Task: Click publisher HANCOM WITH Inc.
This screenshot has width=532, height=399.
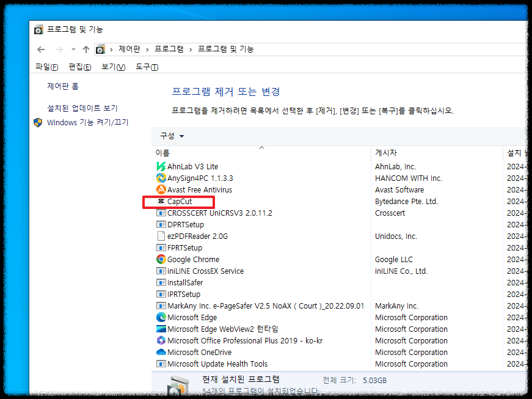Action: click(x=409, y=178)
